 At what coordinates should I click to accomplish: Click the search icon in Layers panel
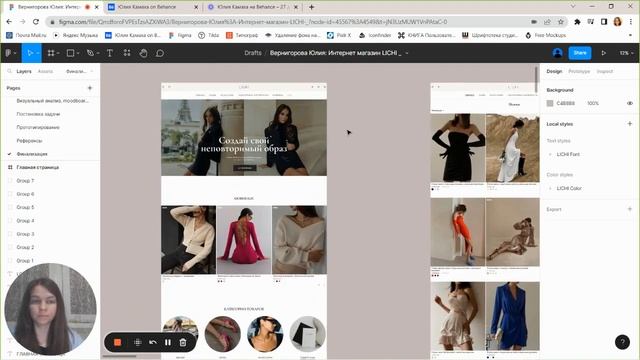pos(9,71)
